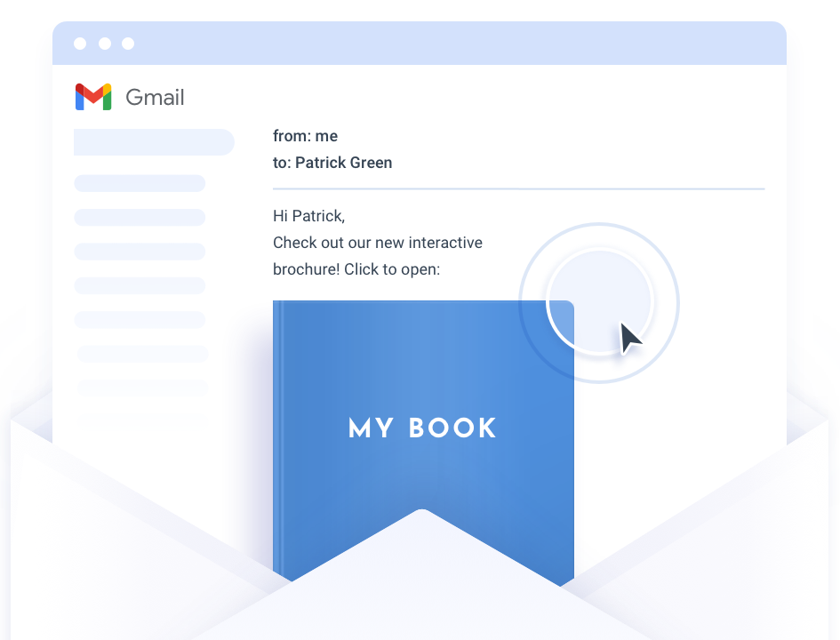840x640 pixels.
Task: Click the rightmost window control dot
Action: click(130, 42)
